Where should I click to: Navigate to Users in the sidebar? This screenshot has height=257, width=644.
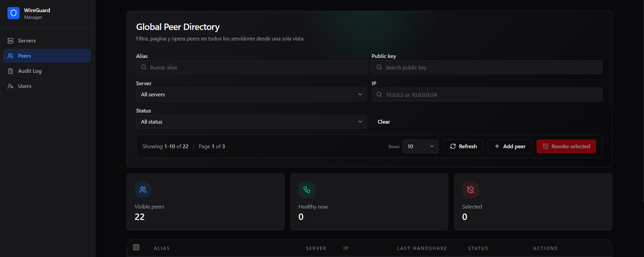(47, 86)
